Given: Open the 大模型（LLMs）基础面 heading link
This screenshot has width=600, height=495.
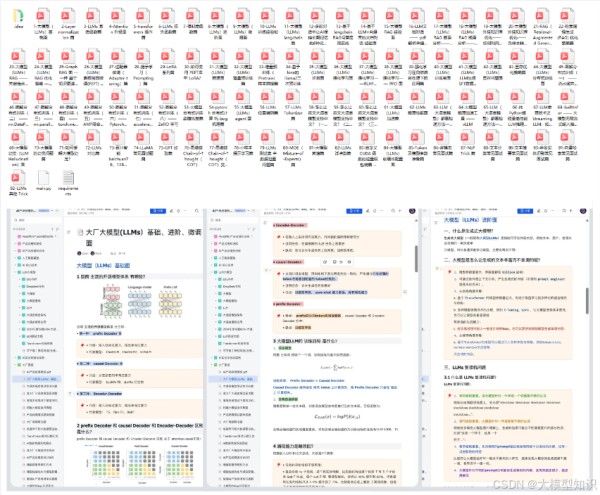Looking at the screenshot, I should click(x=104, y=266).
